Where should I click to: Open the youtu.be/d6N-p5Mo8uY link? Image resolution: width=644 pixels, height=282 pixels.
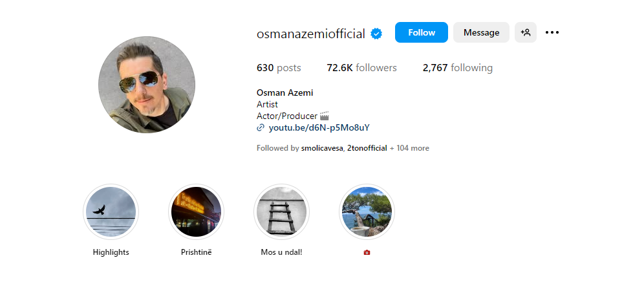(319, 128)
